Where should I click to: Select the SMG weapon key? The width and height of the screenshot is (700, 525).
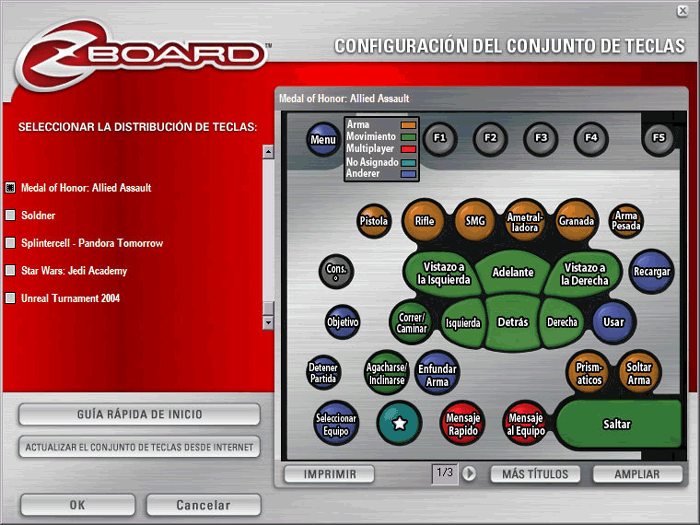click(x=475, y=221)
